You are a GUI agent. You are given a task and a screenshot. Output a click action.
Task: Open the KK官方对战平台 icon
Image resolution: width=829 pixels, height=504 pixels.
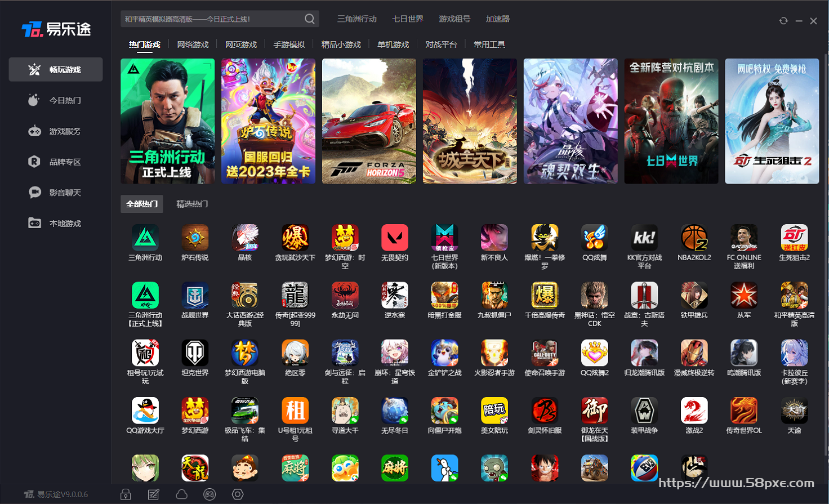click(x=644, y=238)
